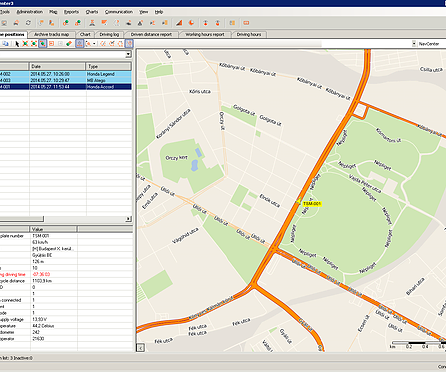The height and width of the screenshot is (372, 446).
Task: Open the Charts menu
Action: tap(92, 12)
